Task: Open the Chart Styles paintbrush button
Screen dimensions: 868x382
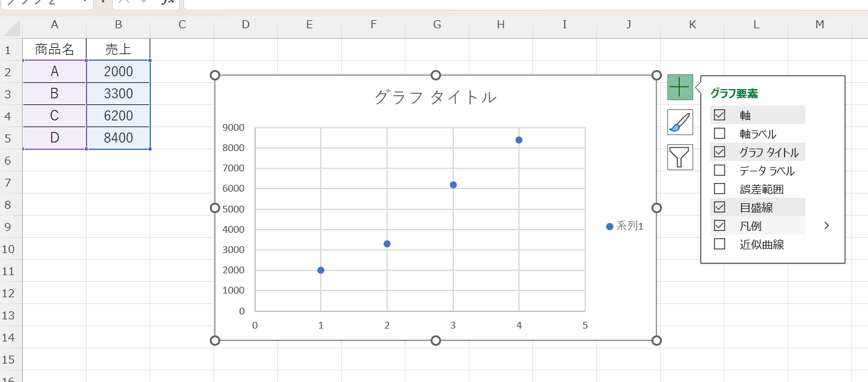Action: 680,122
